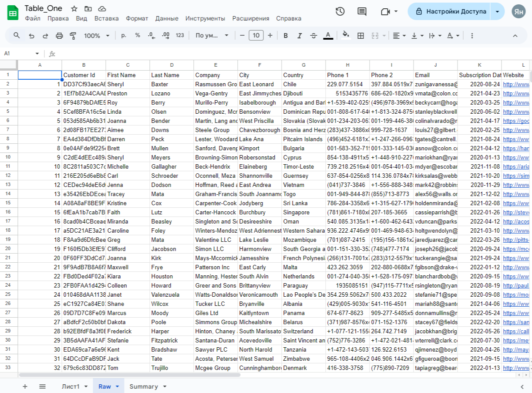Viewport: 532px width, 393px height.
Task: Open the font family dropdown
Action: [x=212, y=36]
